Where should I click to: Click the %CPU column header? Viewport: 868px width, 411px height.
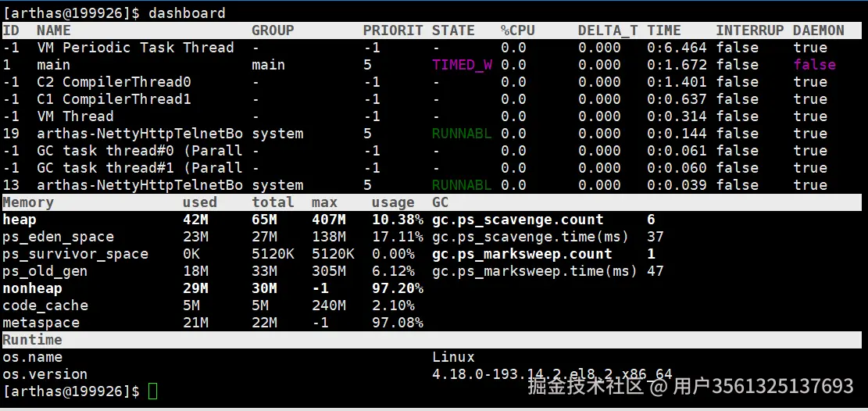[517, 30]
